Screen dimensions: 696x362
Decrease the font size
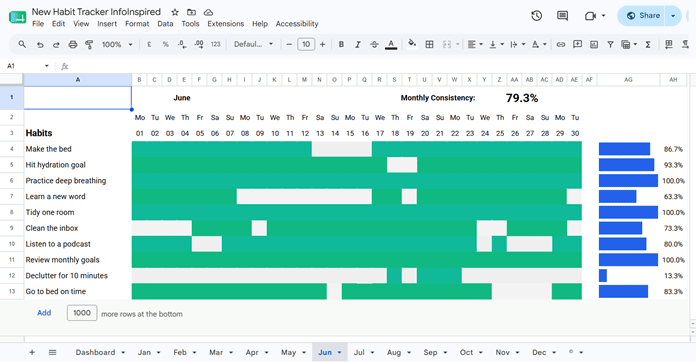click(289, 44)
